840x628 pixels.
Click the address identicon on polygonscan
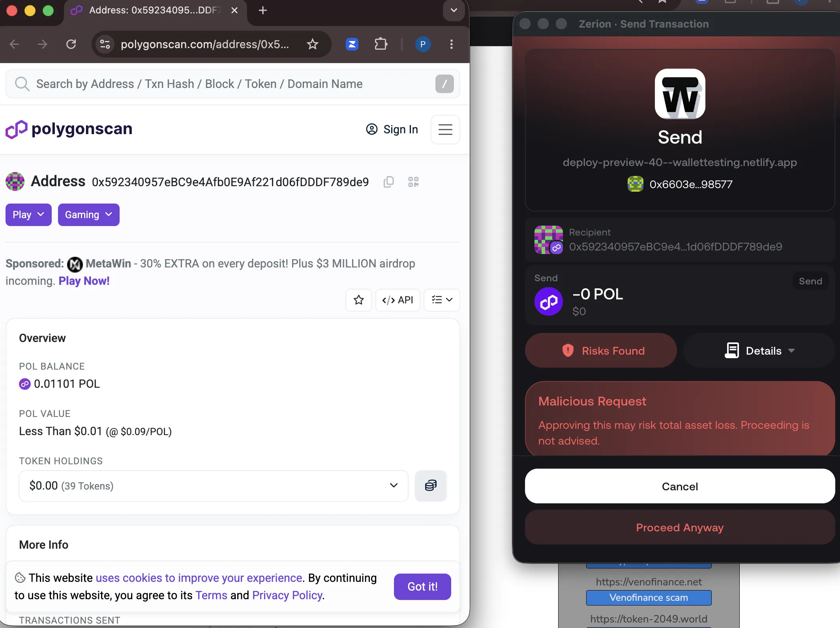click(15, 181)
